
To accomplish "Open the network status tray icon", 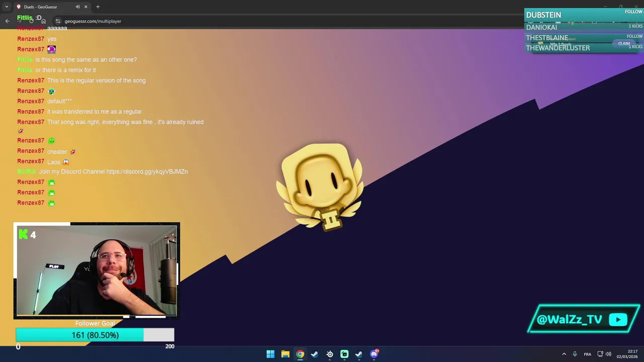I will (600, 354).
